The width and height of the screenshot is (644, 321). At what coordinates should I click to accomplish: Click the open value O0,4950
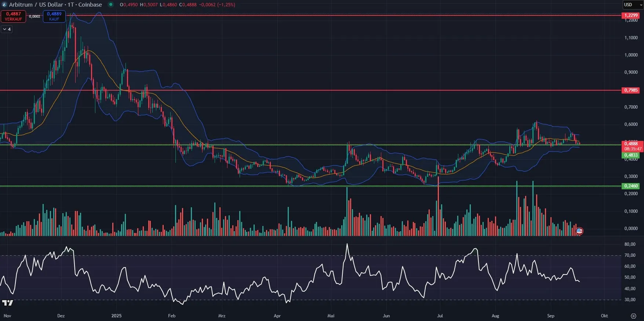(x=129, y=5)
